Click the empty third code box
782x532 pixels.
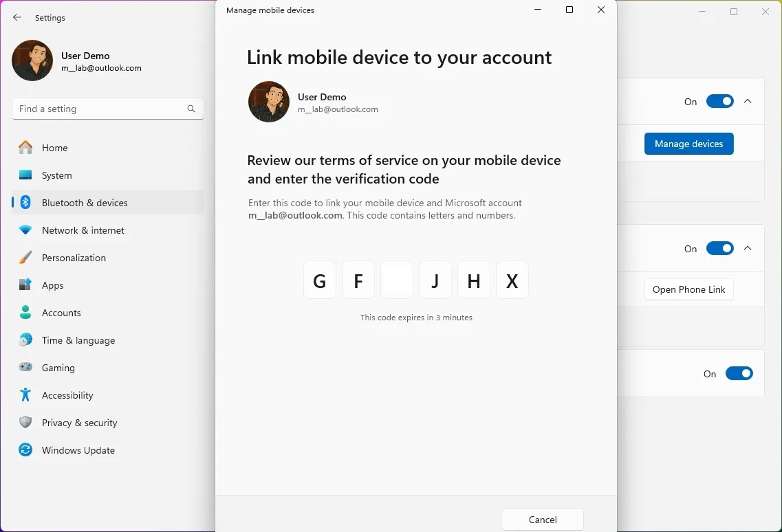pos(396,280)
